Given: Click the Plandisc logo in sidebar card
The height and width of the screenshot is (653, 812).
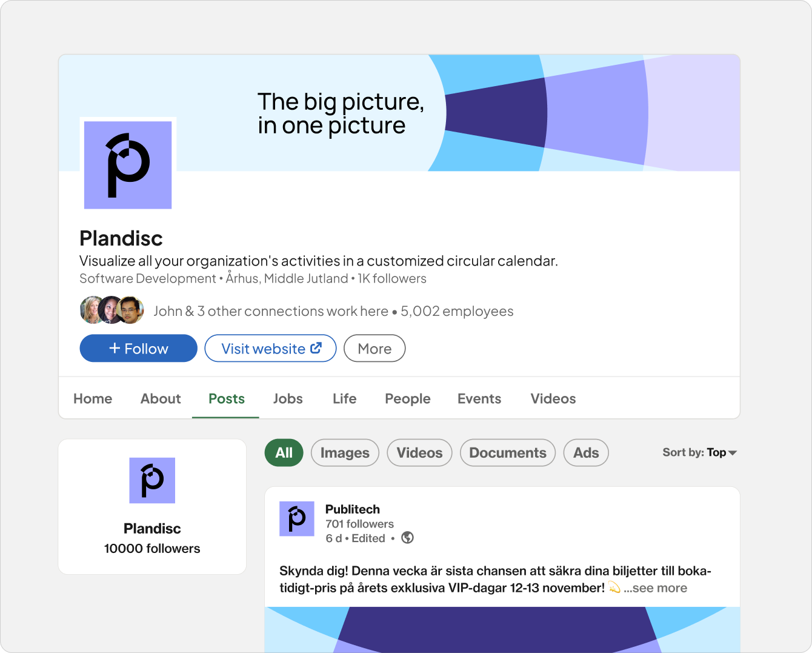Looking at the screenshot, I should coord(152,480).
